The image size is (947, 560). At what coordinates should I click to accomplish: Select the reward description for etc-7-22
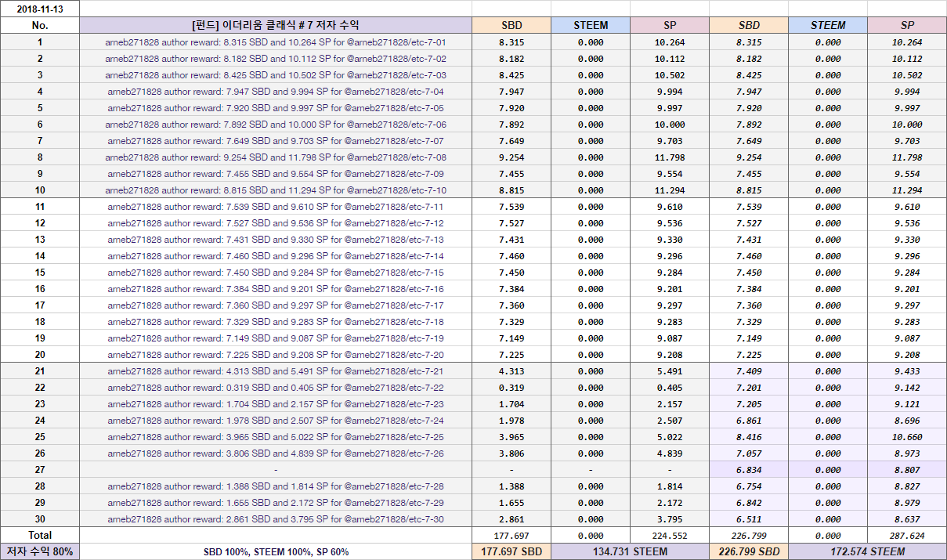[x=276, y=388]
